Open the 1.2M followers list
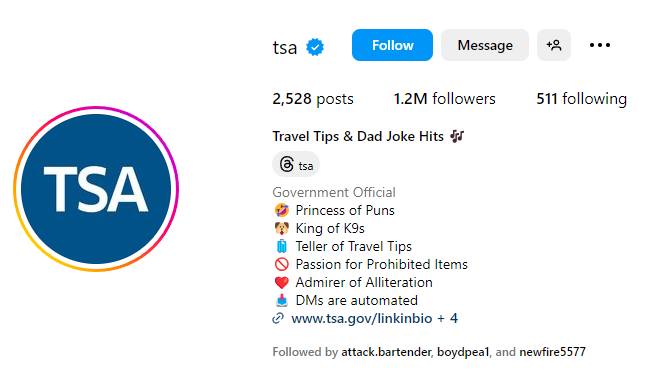This screenshot has height=390, width=660. click(444, 99)
